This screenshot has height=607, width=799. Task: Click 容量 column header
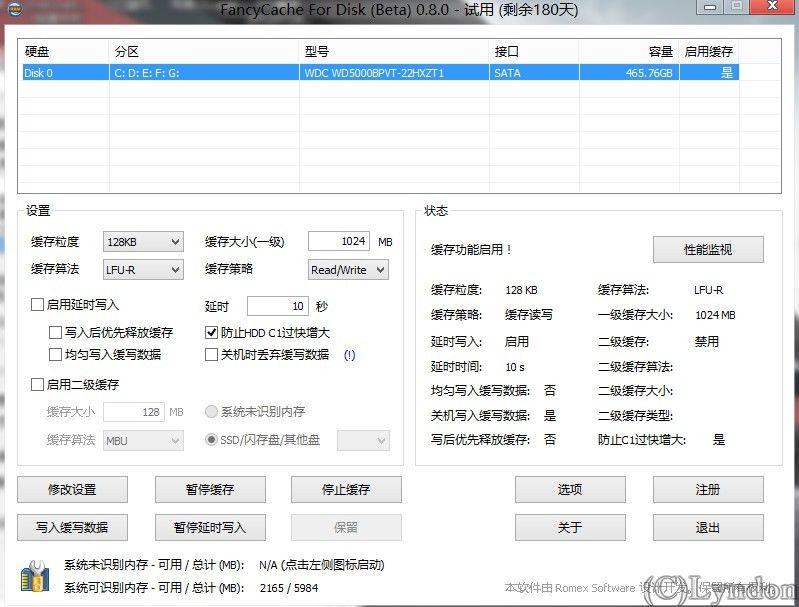[629, 51]
